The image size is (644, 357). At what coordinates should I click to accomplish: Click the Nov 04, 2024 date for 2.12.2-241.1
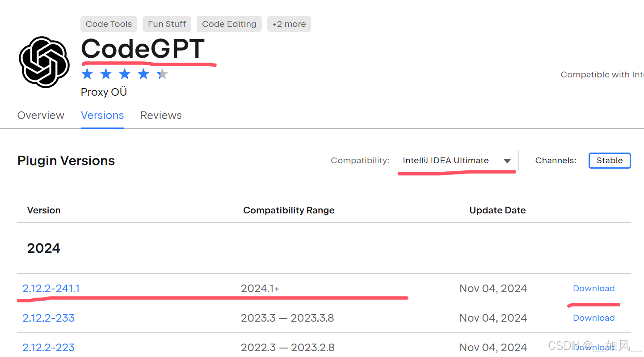point(493,289)
